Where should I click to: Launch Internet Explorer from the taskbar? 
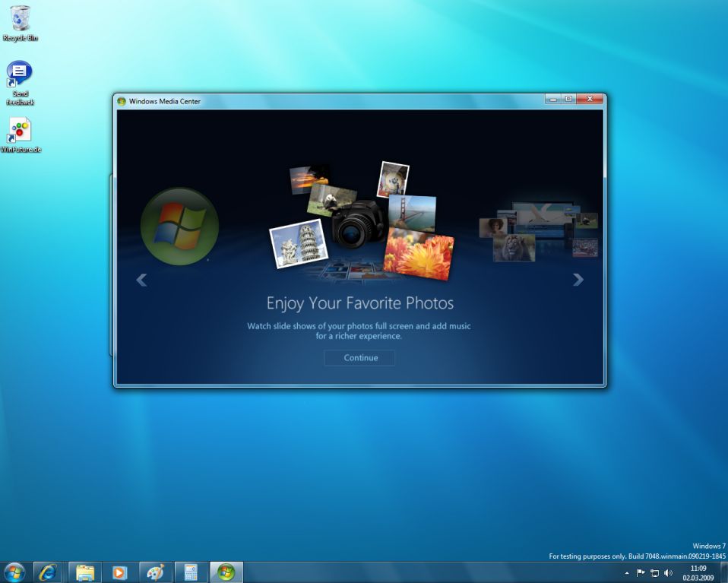[x=49, y=572]
